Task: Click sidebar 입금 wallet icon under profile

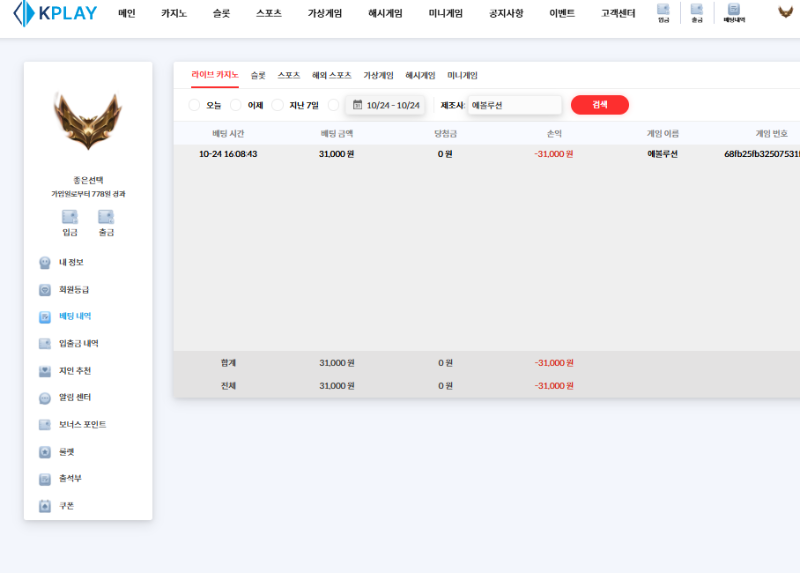Action: point(70,221)
